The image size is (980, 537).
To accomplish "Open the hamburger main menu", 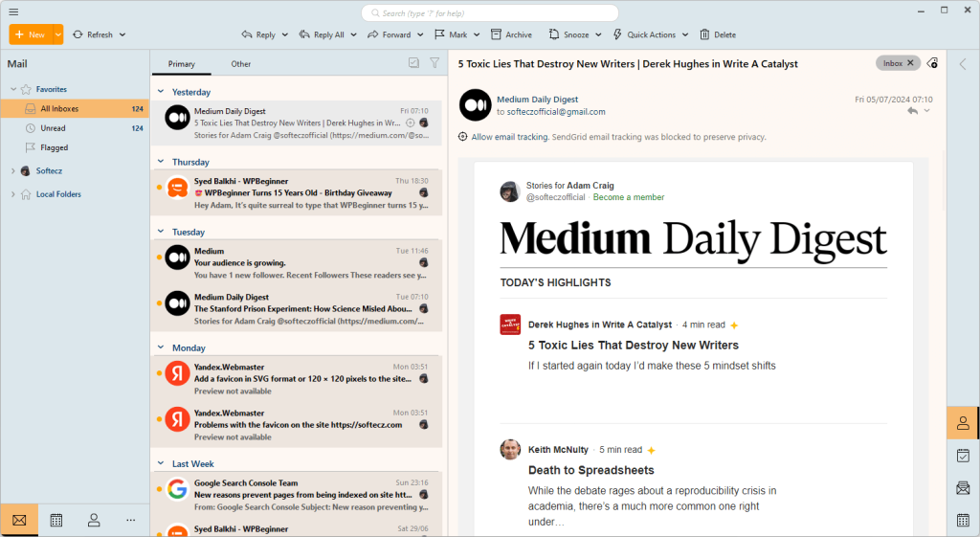I will (x=13, y=11).
